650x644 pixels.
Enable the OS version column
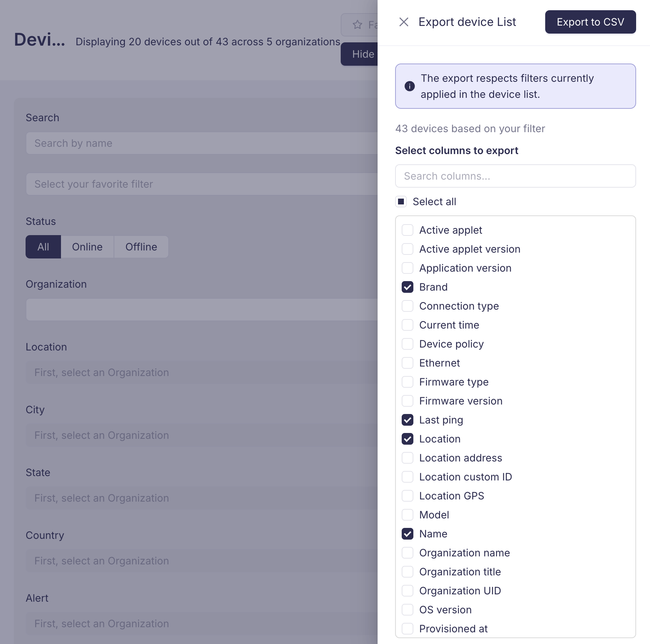(407, 610)
